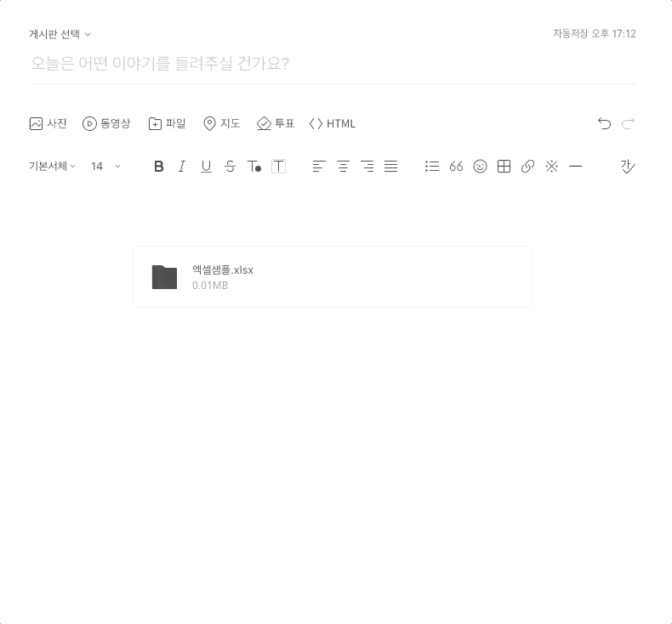The height and width of the screenshot is (624, 672).
Task: Switch to HTML editing mode
Action: point(332,124)
